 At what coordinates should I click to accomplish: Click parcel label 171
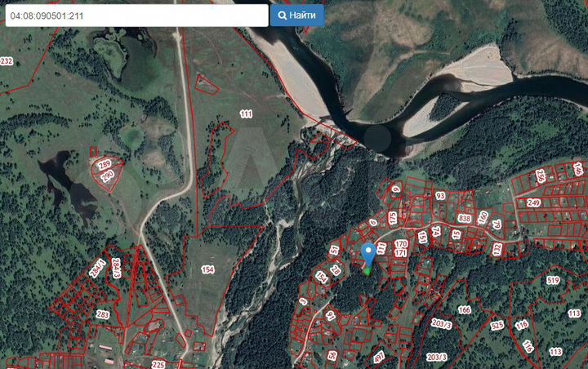click(400, 253)
